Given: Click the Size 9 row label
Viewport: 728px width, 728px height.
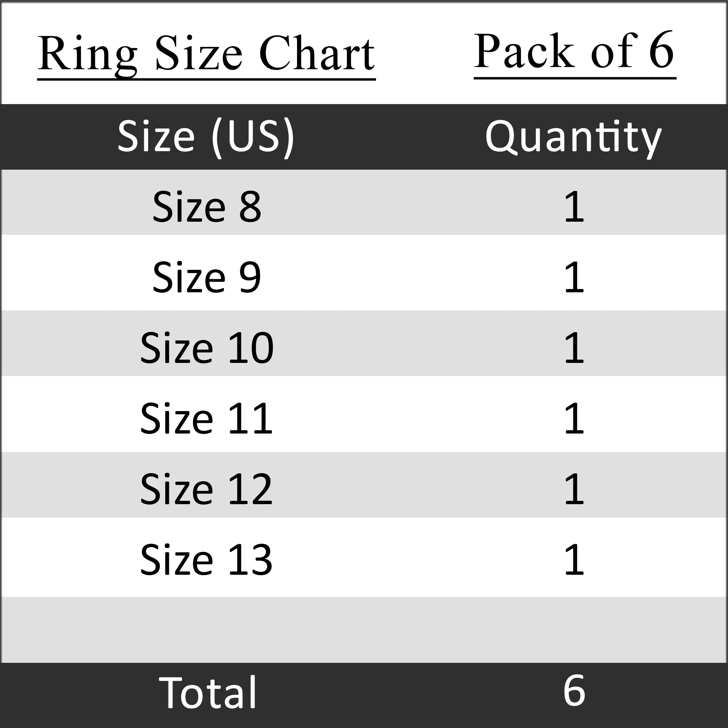Looking at the screenshot, I should click(x=206, y=277).
